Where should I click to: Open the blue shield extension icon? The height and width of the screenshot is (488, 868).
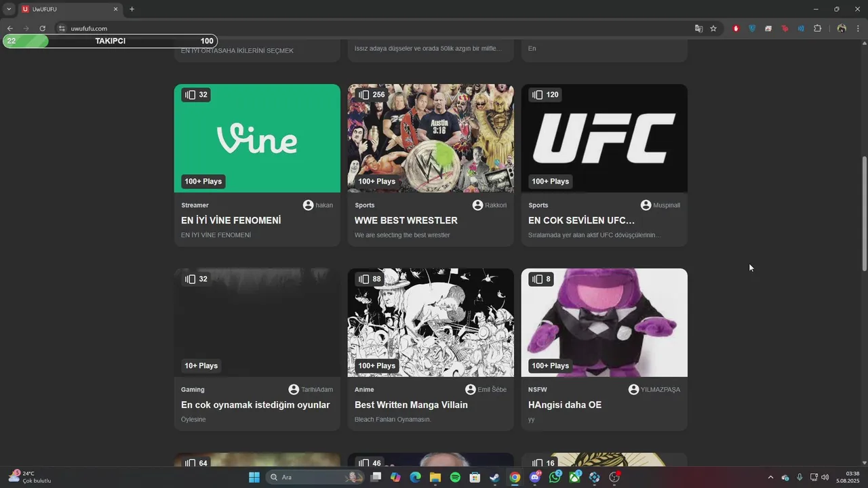click(752, 28)
